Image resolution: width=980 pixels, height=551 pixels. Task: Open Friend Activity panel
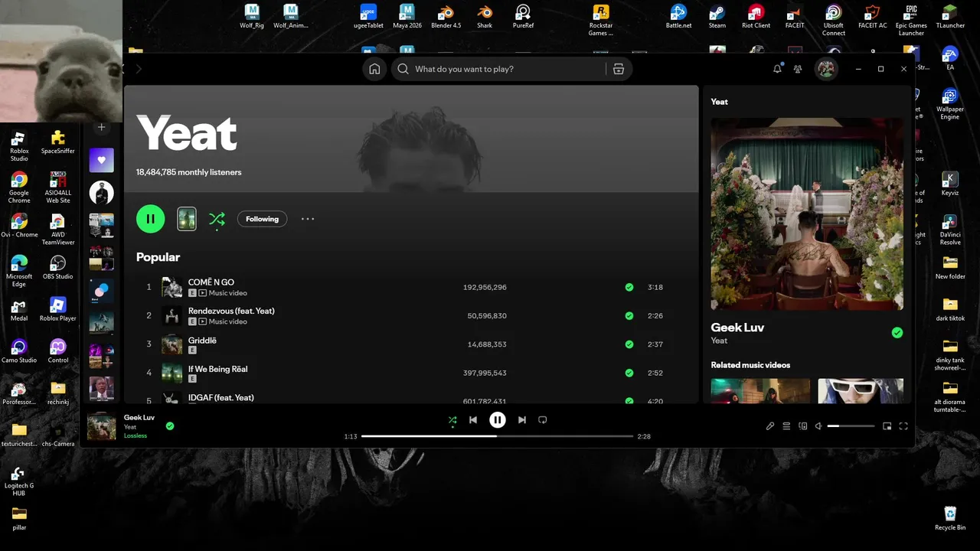coord(798,69)
